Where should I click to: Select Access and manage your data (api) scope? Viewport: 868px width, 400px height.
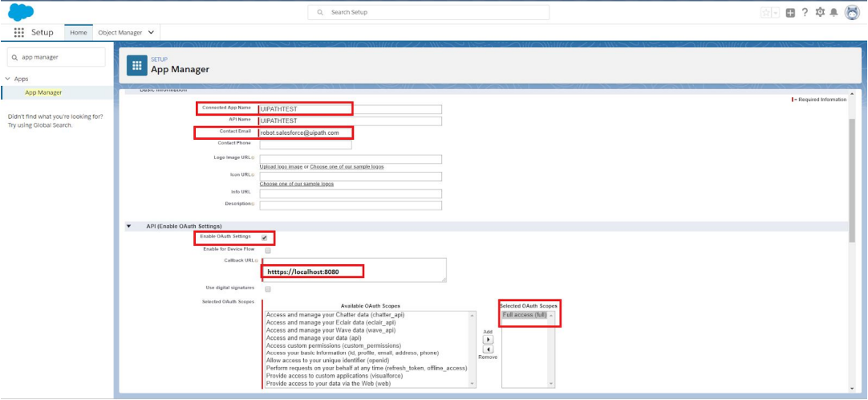coord(314,338)
